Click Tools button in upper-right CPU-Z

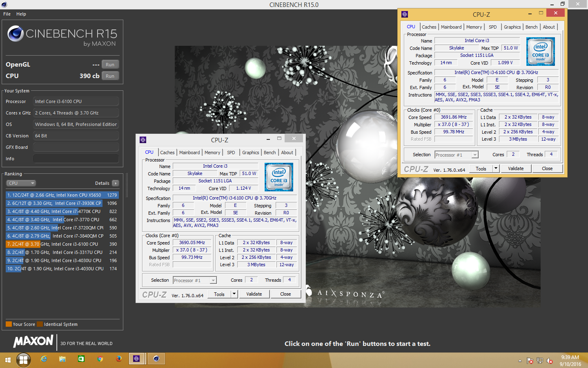(481, 168)
